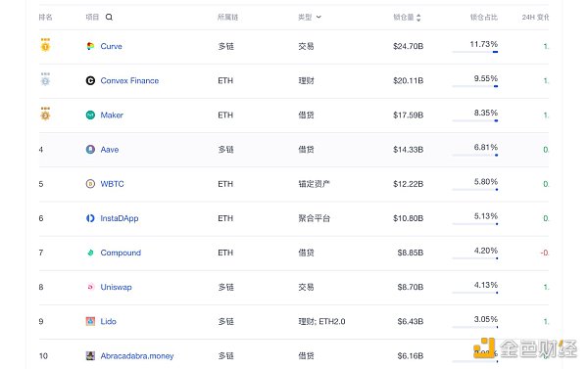Expand the 类型 filter dropdown arrow
This screenshot has height=369, width=588.
pos(318,18)
